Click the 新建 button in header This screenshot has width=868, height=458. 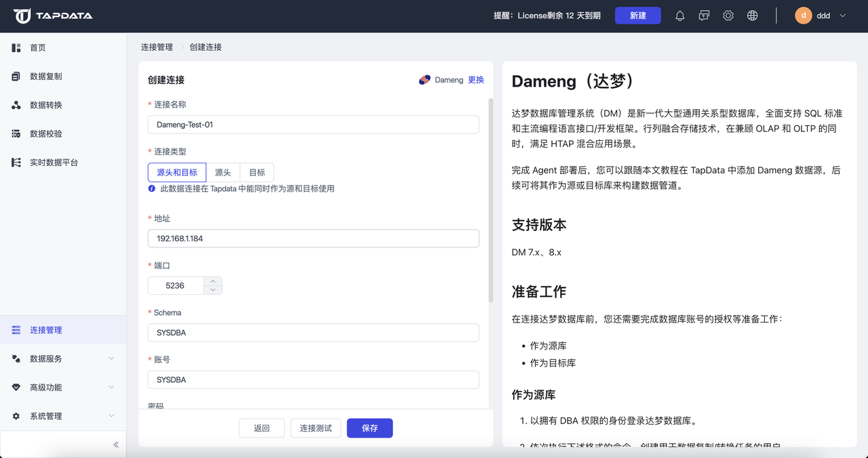[x=638, y=16]
